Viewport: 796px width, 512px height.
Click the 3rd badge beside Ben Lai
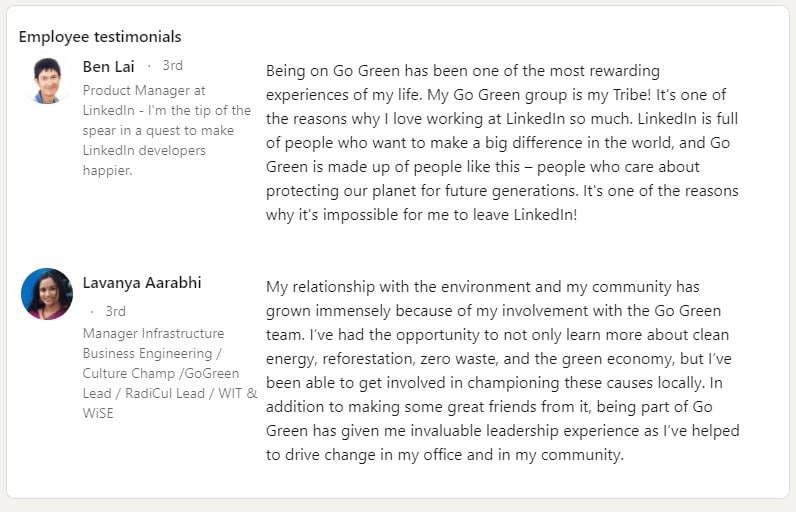tap(172, 66)
